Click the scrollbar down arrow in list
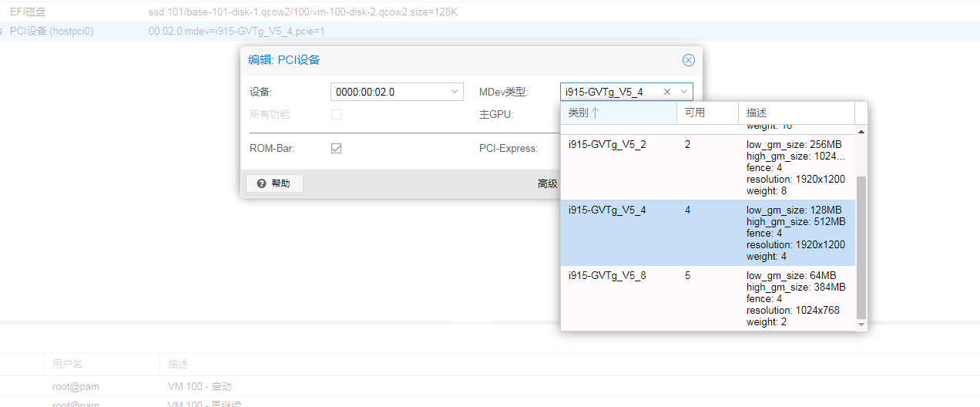Viewport: 980px width, 407px height. (x=861, y=325)
